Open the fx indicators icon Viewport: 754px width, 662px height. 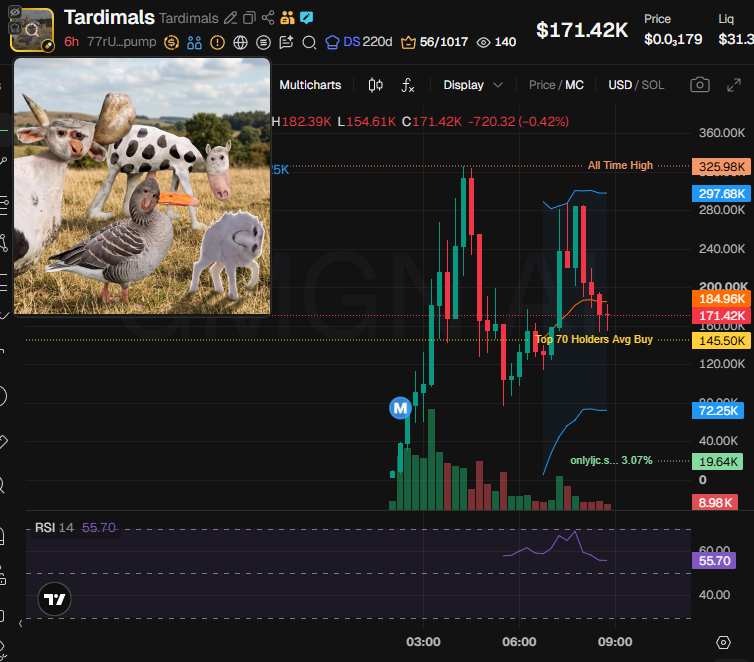pyautogui.click(x=408, y=85)
